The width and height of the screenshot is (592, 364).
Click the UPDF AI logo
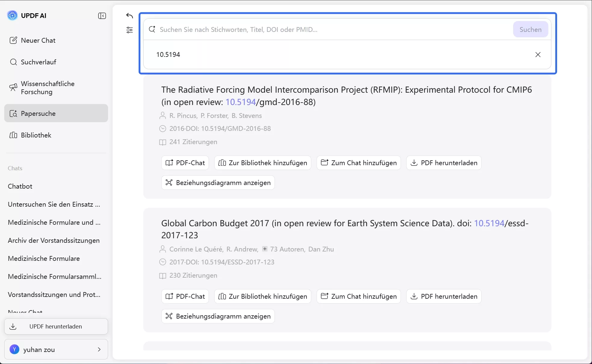click(12, 15)
